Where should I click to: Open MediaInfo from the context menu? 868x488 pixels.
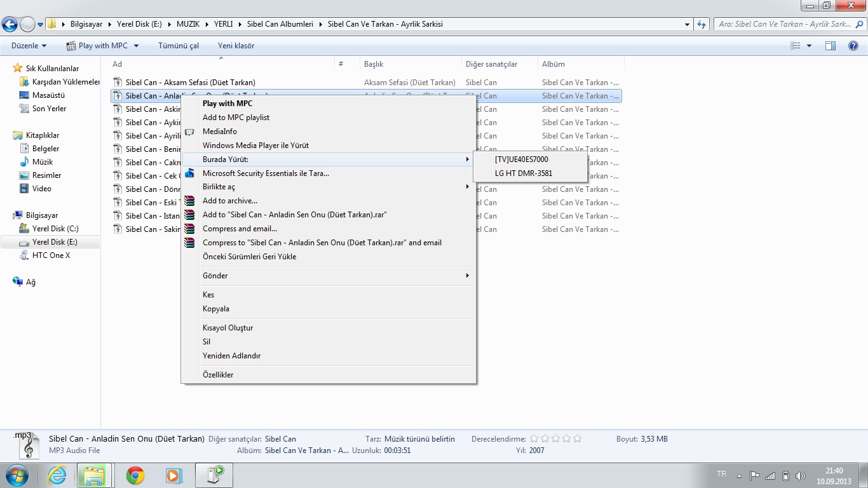point(220,132)
